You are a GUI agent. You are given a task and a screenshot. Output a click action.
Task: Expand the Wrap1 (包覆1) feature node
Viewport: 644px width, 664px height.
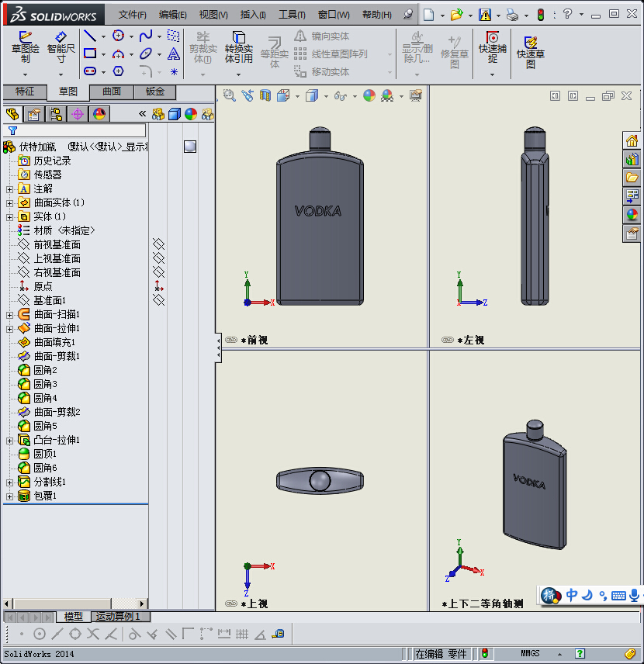9,496
